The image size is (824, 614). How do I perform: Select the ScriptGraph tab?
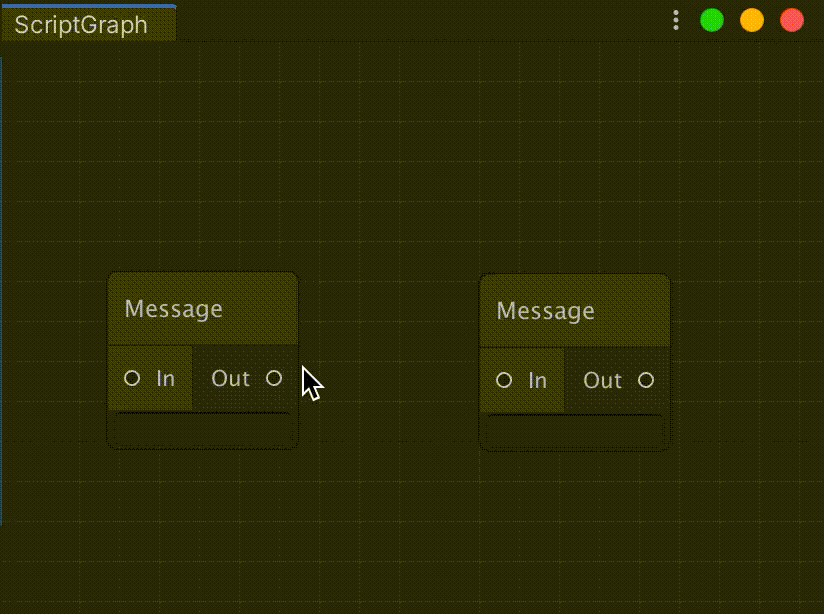click(x=89, y=24)
